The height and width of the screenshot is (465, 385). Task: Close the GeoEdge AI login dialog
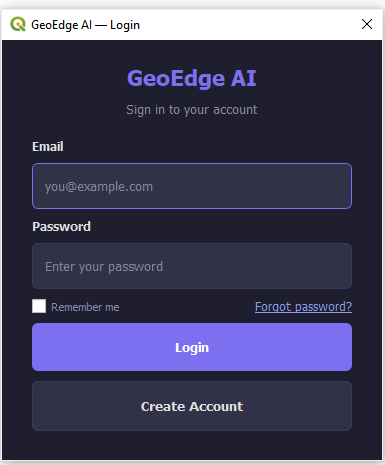point(367,24)
